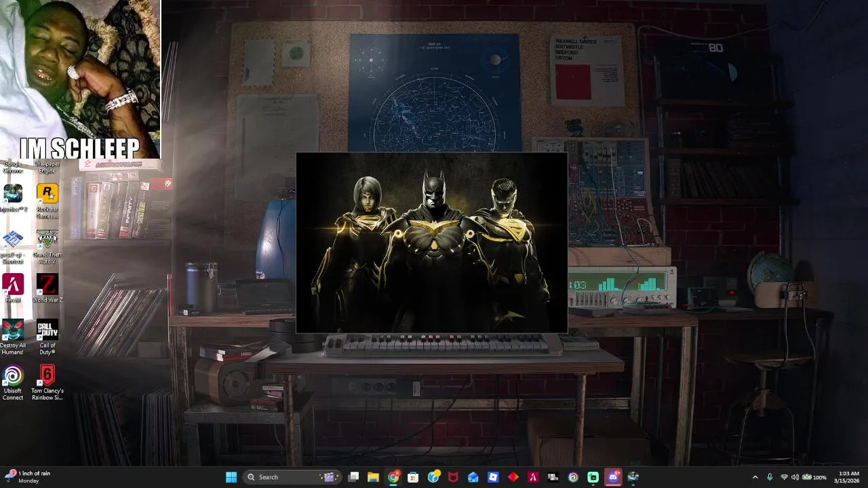Open Injustice 2 taskbar icon
The height and width of the screenshot is (488, 868).
pyautogui.click(x=633, y=477)
